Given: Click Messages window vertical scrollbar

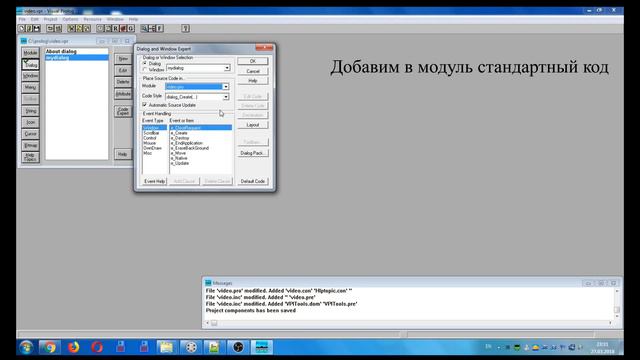Looking at the screenshot, I should (617, 303).
